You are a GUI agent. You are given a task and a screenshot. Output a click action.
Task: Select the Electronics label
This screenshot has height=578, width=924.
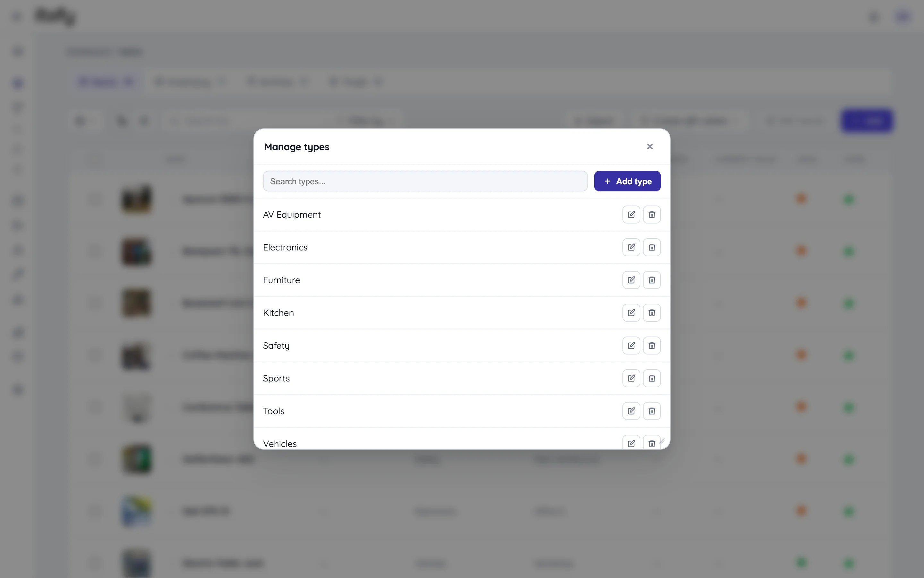(x=285, y=247)
